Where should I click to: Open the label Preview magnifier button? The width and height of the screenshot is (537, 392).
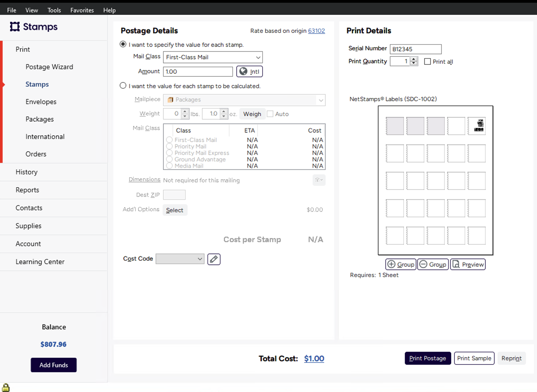coord(468,264)
